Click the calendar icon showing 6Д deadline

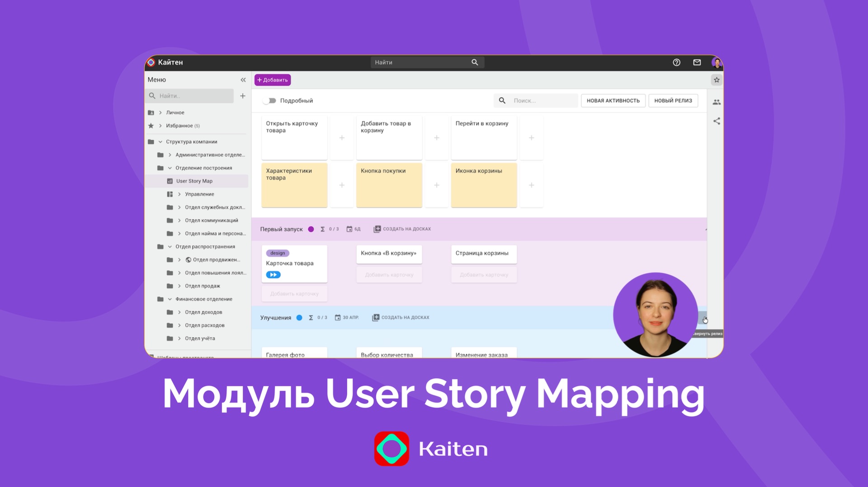click(349, 229)
